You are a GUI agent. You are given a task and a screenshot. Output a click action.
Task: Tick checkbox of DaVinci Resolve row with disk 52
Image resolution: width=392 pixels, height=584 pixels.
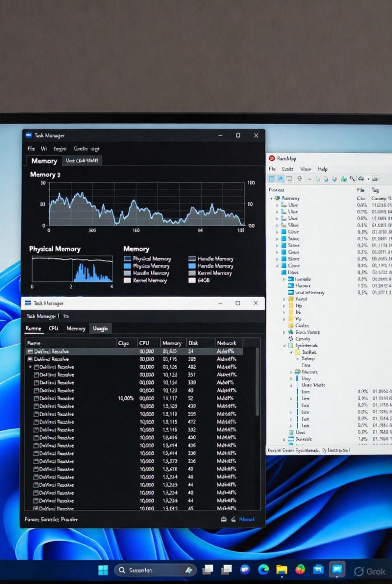point(36,398)
